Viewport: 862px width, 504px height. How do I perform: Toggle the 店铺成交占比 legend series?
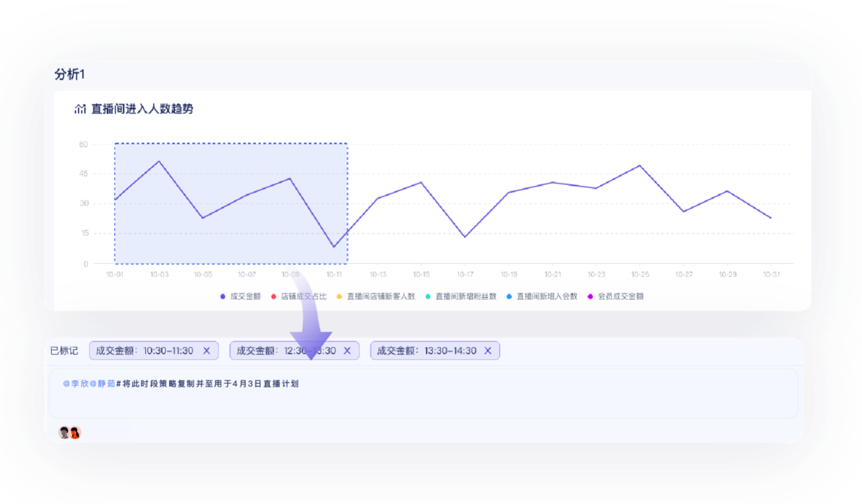pyautogui.click(x=298, y=296)
